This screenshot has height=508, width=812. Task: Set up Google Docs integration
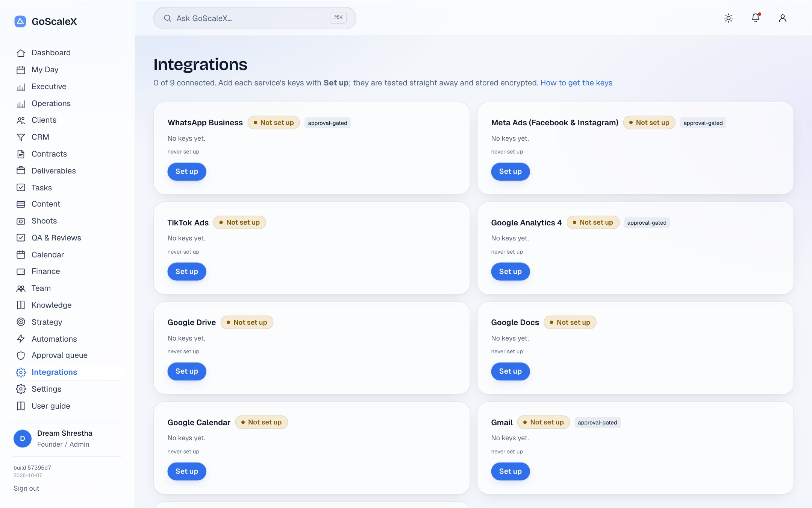click(511, 371)
